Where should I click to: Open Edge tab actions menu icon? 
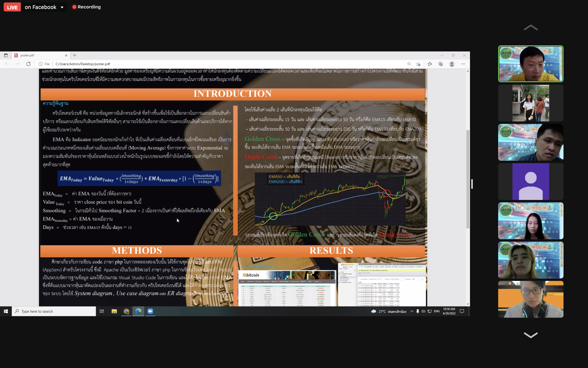6,55
